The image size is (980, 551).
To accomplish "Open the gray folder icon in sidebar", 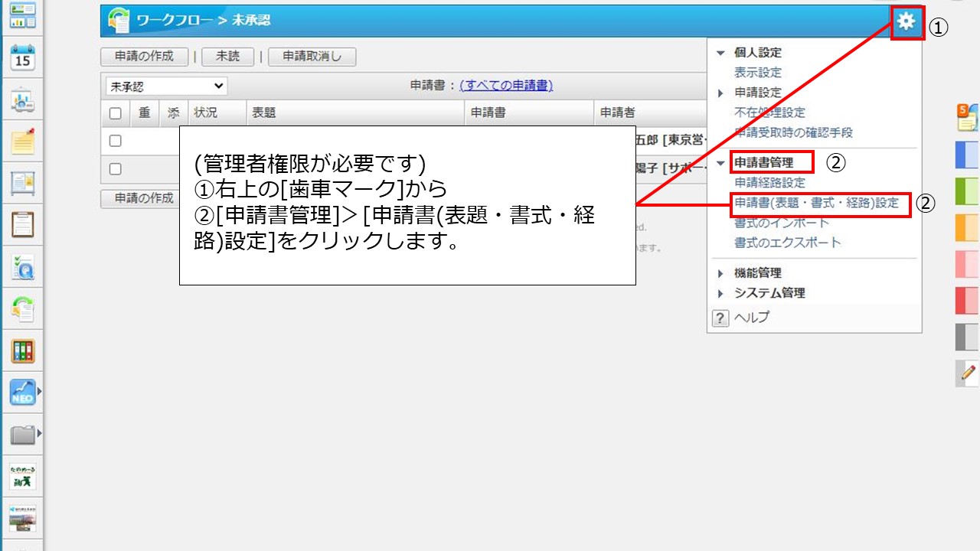I will [x=23, y=435].
